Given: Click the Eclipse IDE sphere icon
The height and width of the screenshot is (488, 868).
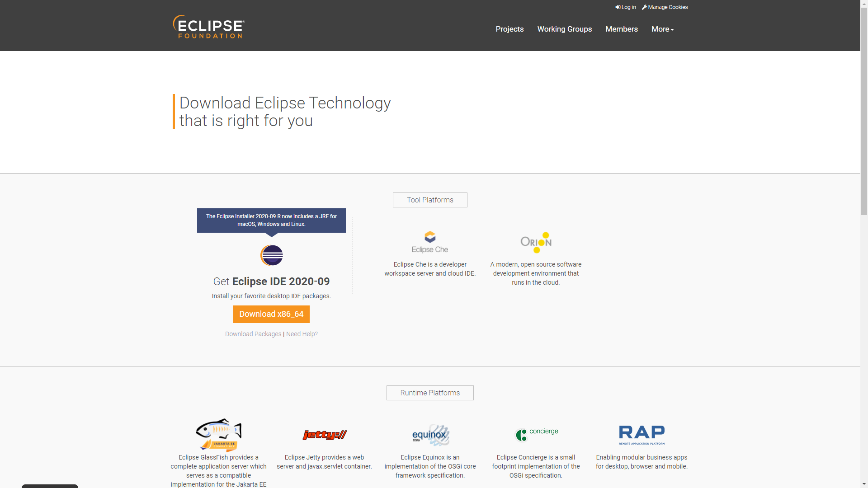Looking at the screenshot, I should click(272, 255).
